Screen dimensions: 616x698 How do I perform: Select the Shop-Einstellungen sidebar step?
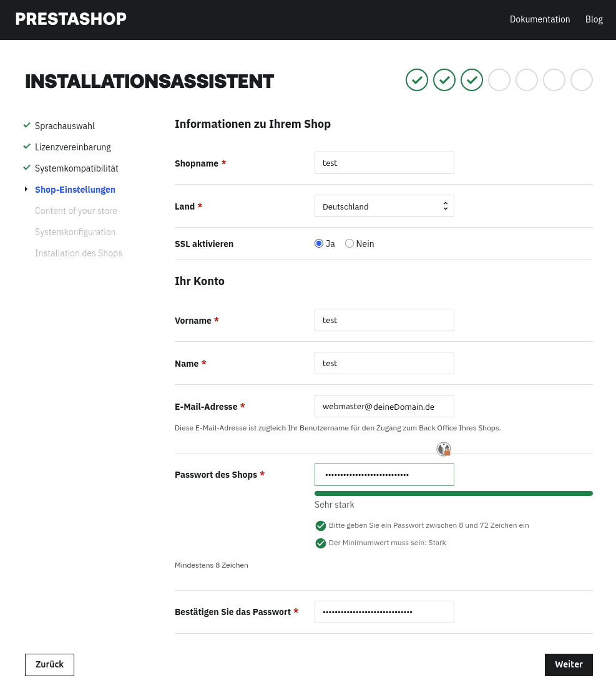(x=75, y=190)
